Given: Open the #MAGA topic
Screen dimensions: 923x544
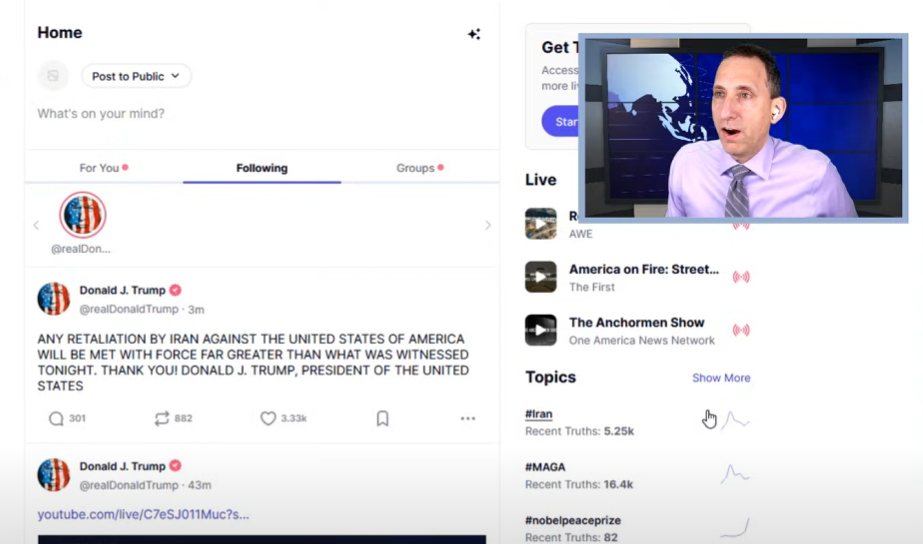Looking at the screenshot, I should [x=545, y=467].
